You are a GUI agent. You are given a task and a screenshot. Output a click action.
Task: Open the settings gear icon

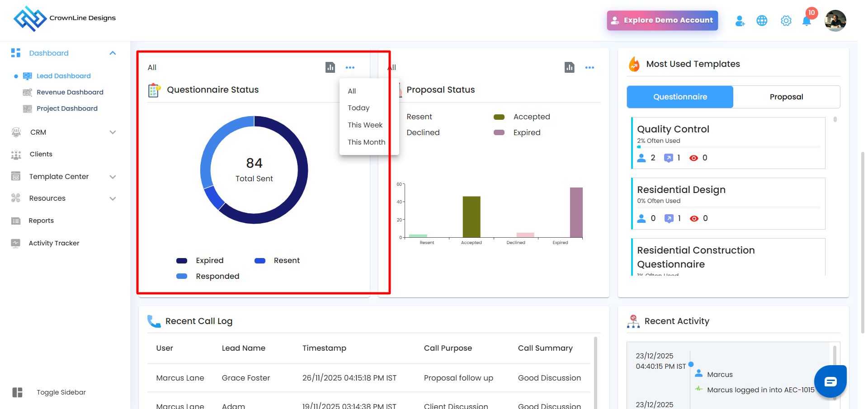pyautogui.click(x=786, y=21)
